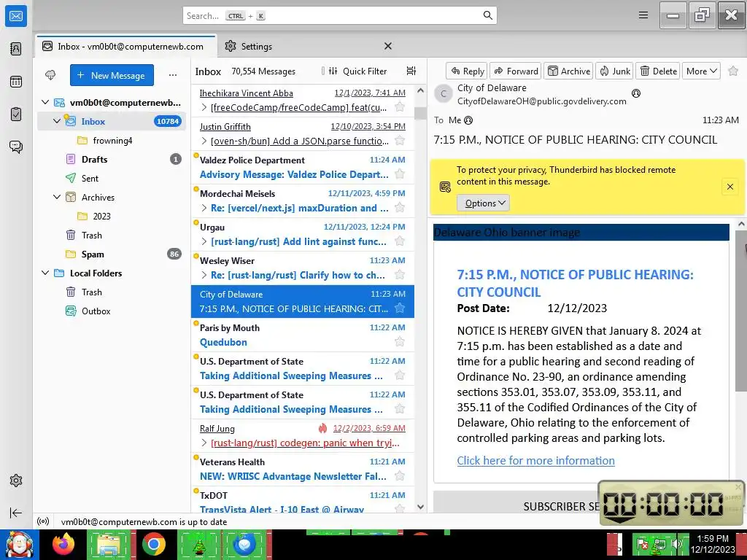Viewport: 747px width, 560px height.
Task: Collapse the Inbox folder subtree
Action: pos(57,121)
